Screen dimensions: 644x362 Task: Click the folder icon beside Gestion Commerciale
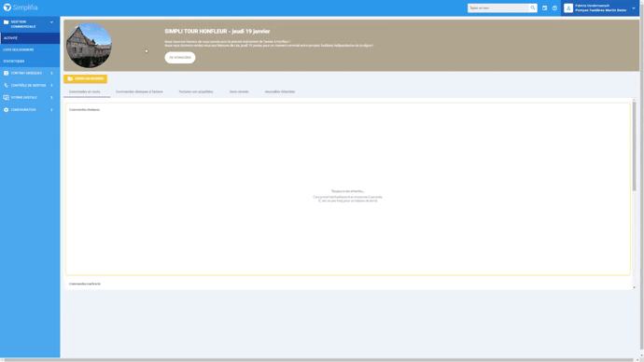6,22
